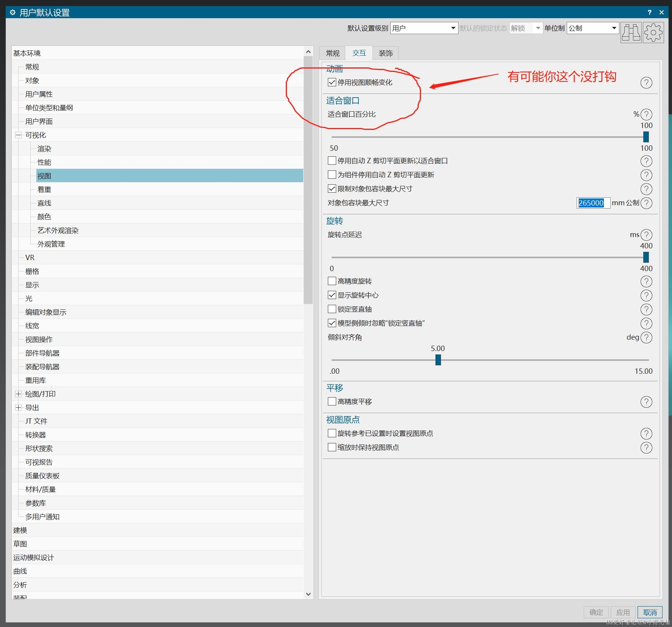This screenshot has width=672, height=627.
Task: Click the 倾斜对齐角 slider handle
Action: (x=438, y=360)
